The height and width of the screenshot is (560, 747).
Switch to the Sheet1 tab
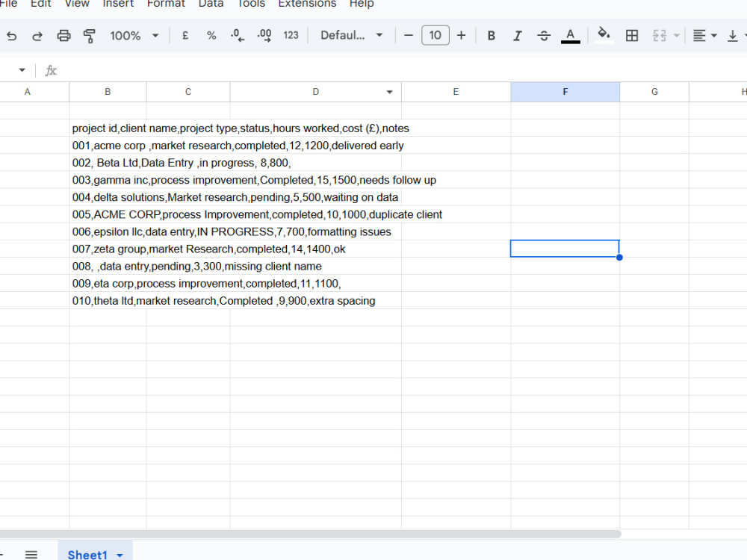click(87, 554)
